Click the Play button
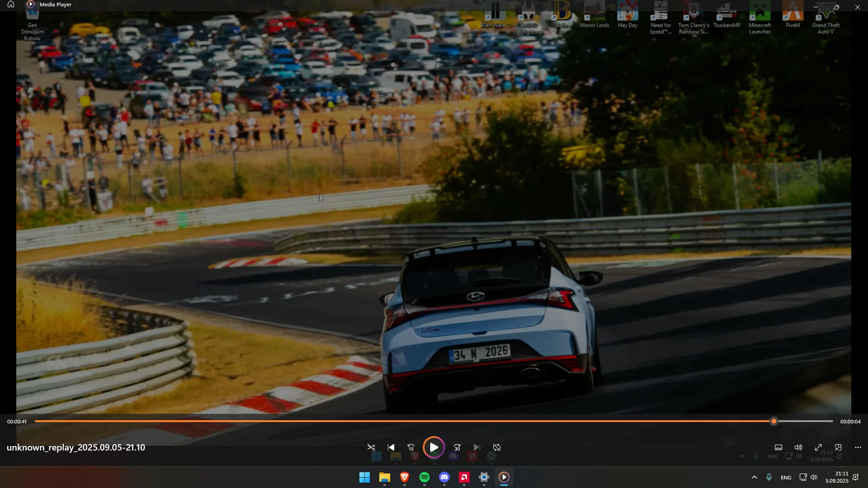Screen dimensions: 868x488 (x=434, y=448)
